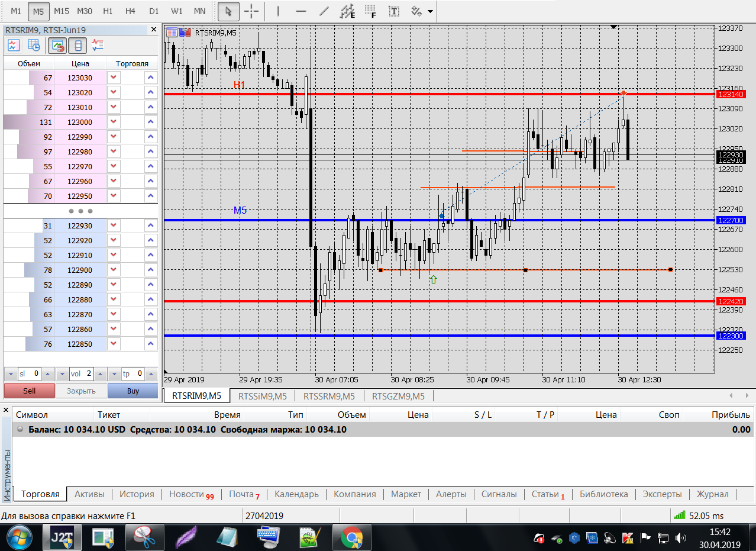Viewport: 756px width, 551px height.
Task: Switch to the RTSSiM9,M5 chart tab
Action: tap(262, 396)
